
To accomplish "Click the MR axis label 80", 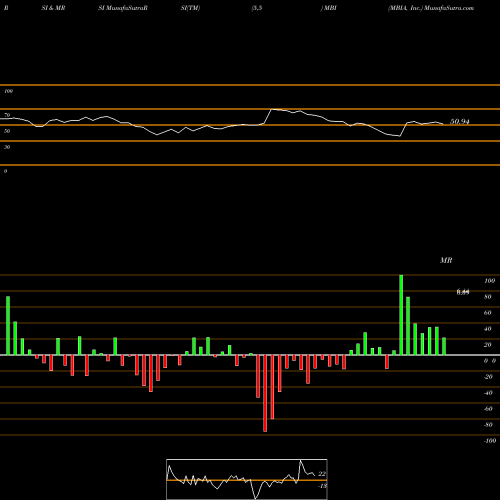I will point(488,297).
